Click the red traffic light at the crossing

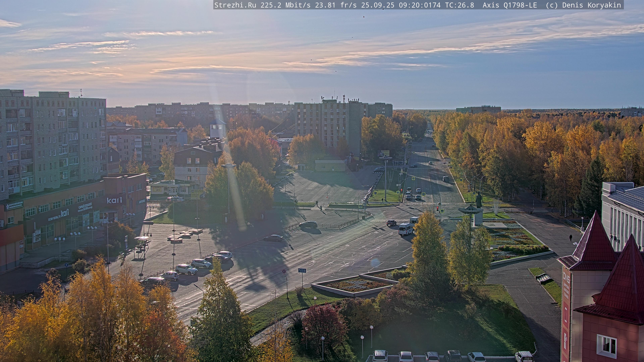437,209
